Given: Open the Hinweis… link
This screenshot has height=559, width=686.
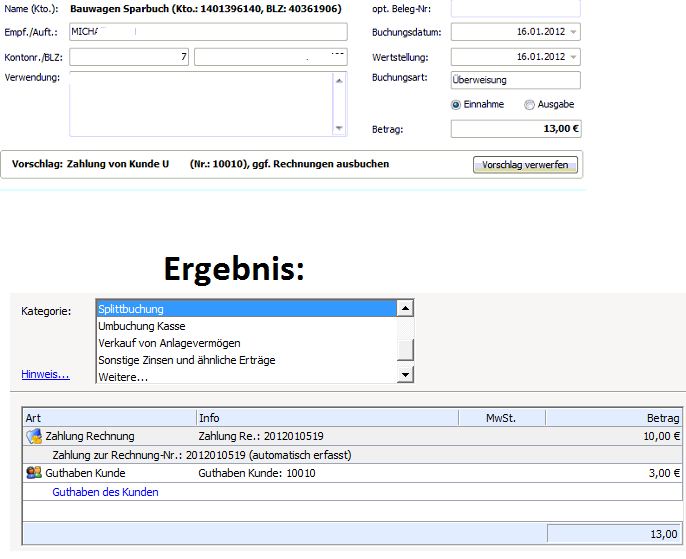Looking at the screenshot, I should [46, 374].
